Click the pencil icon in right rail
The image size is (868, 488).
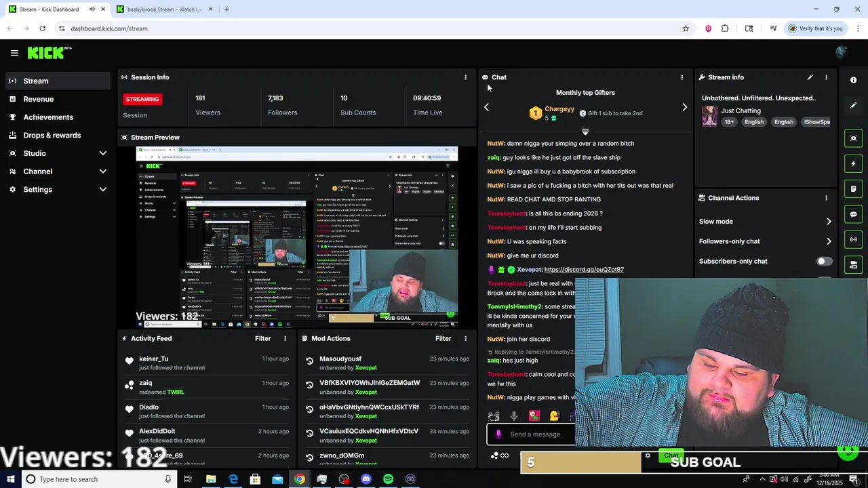pos(853,106)
